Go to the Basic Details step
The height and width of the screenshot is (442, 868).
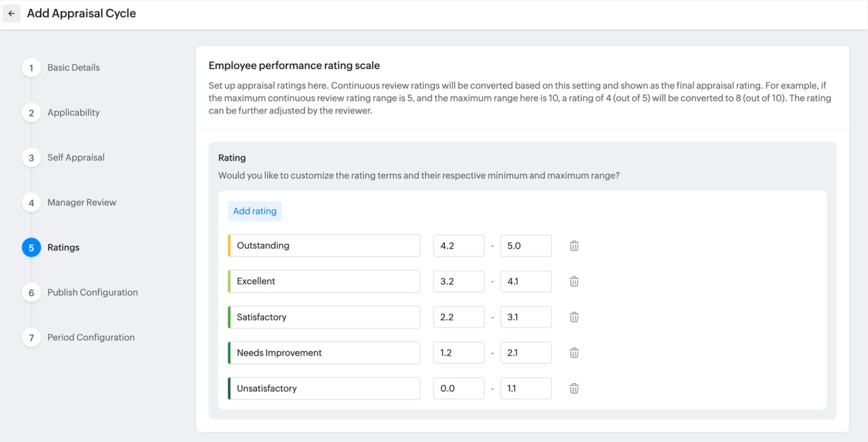tap(74, 67)
